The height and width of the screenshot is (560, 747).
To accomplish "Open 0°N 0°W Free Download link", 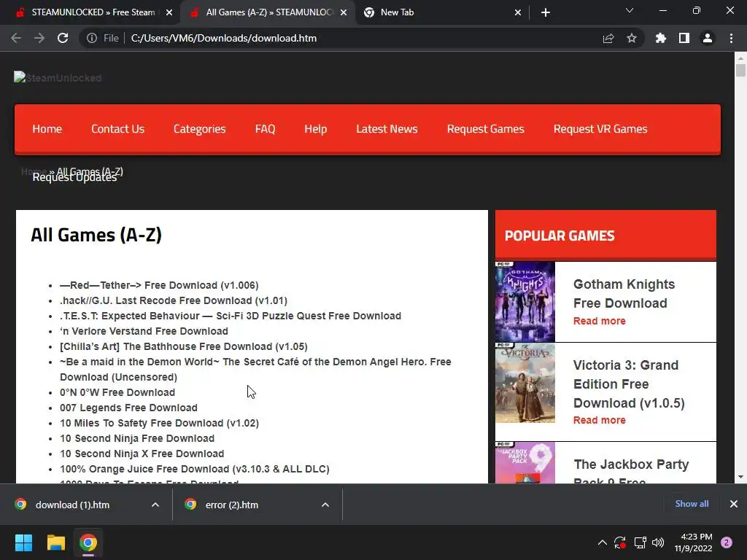I will pyautogui.click(x=117, y=392).
